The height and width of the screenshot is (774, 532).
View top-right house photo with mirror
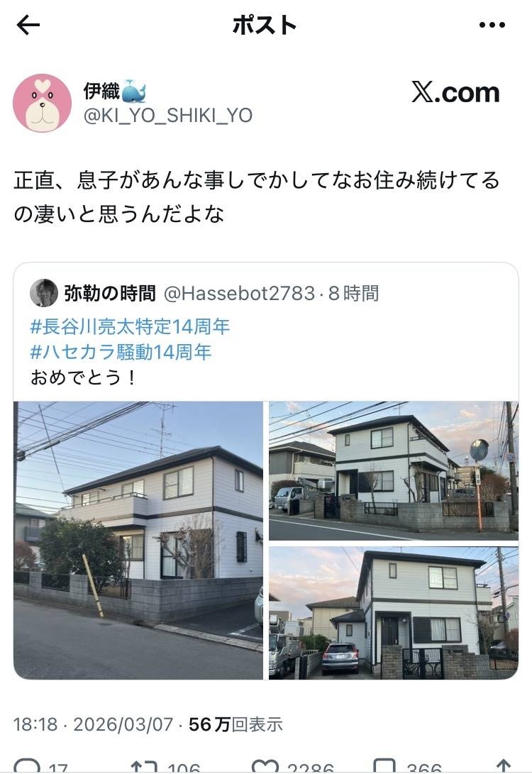coord(394,471)
